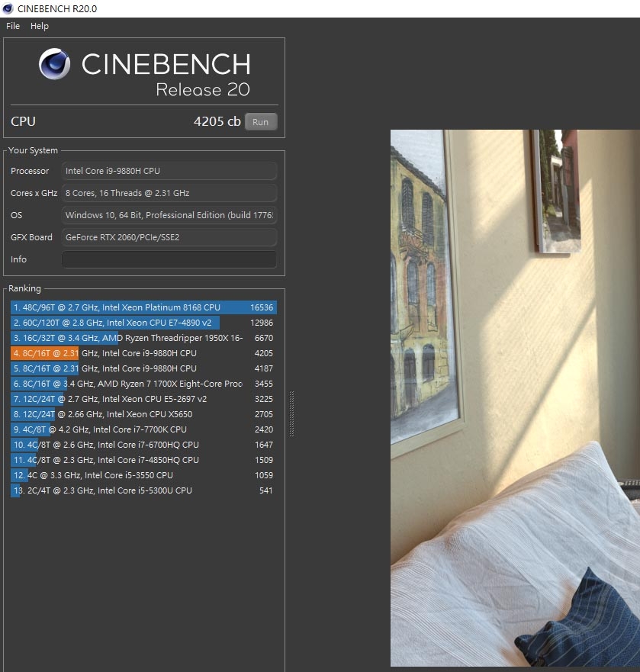Viewport: 640px width, 672px height.
Task: Select ranking row Core i5-3550
Action: pyautogui.click(x=143, y=475)
